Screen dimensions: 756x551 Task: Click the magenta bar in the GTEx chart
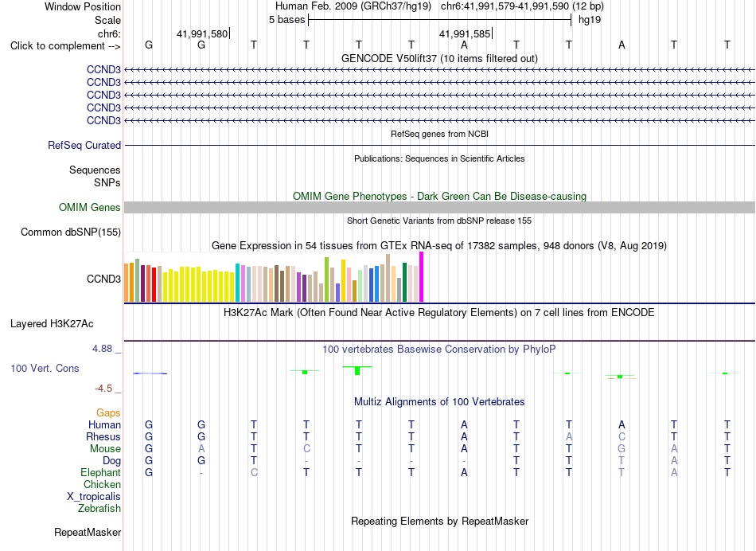(x=422, y=277)
